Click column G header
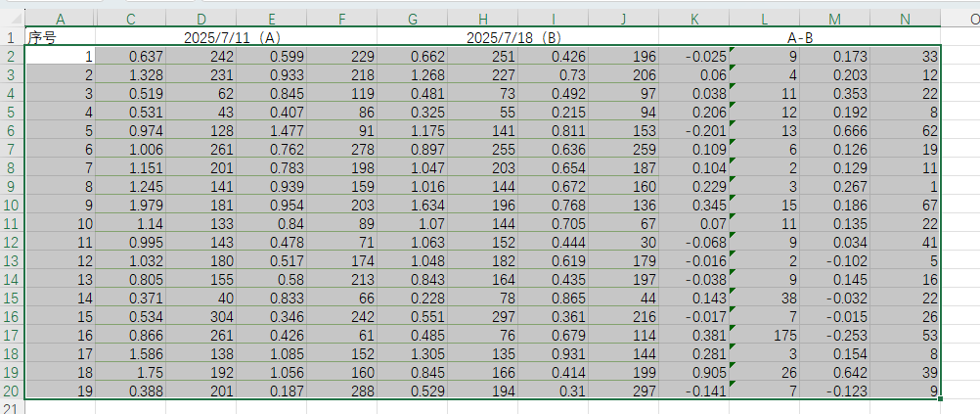This screenshot has width=980, height=414. coord(412,19)
